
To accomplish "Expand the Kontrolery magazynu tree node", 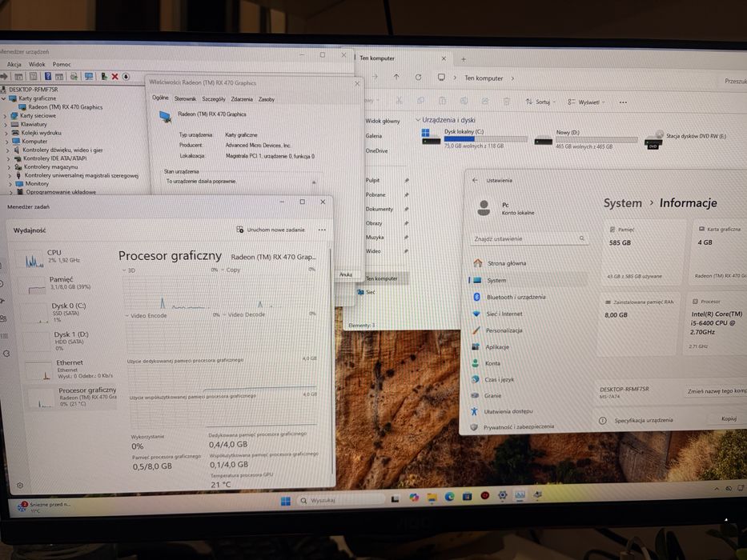I will click(9, 167).
